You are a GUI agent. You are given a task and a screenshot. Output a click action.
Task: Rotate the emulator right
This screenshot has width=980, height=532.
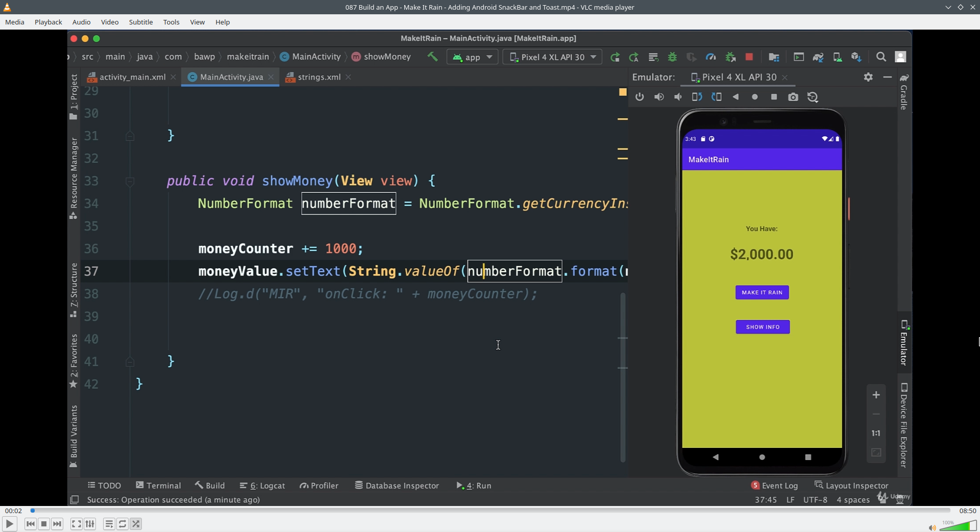[717, 97]
